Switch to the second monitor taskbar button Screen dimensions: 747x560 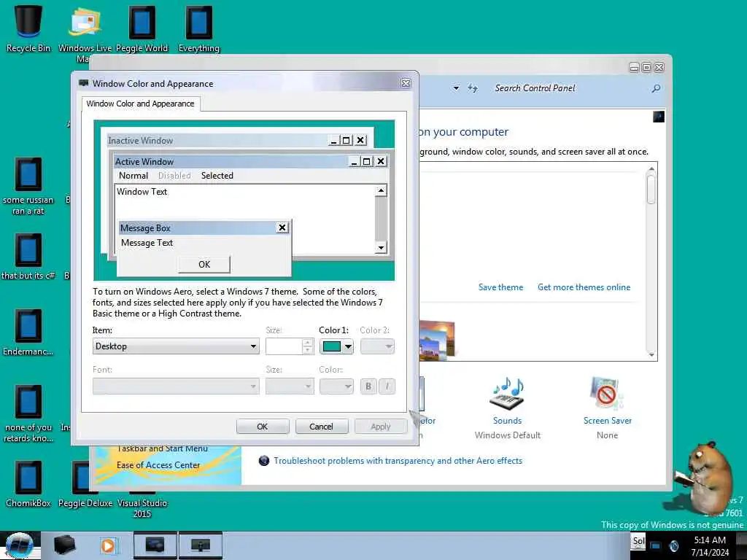click(x=201, y=545)
